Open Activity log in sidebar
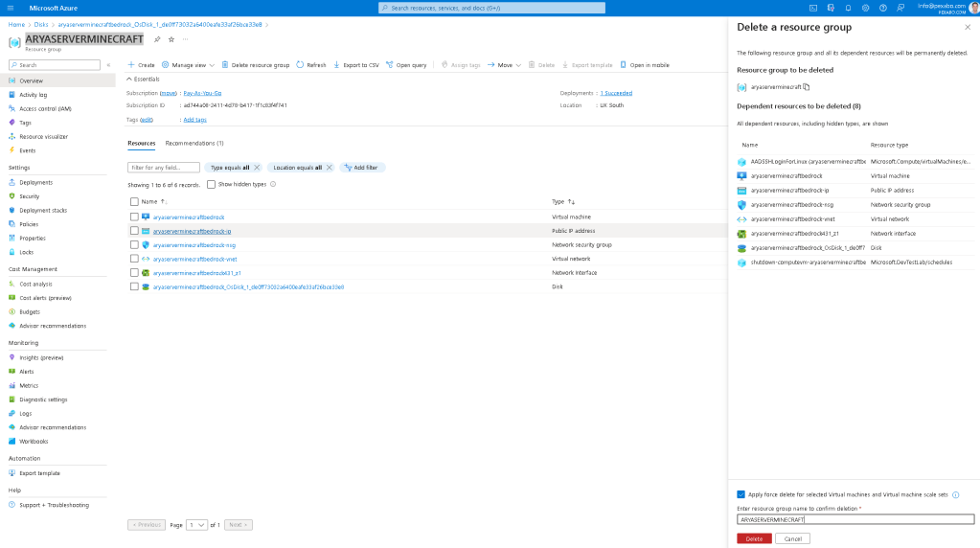The image size is (980, 548). [34, 95]
